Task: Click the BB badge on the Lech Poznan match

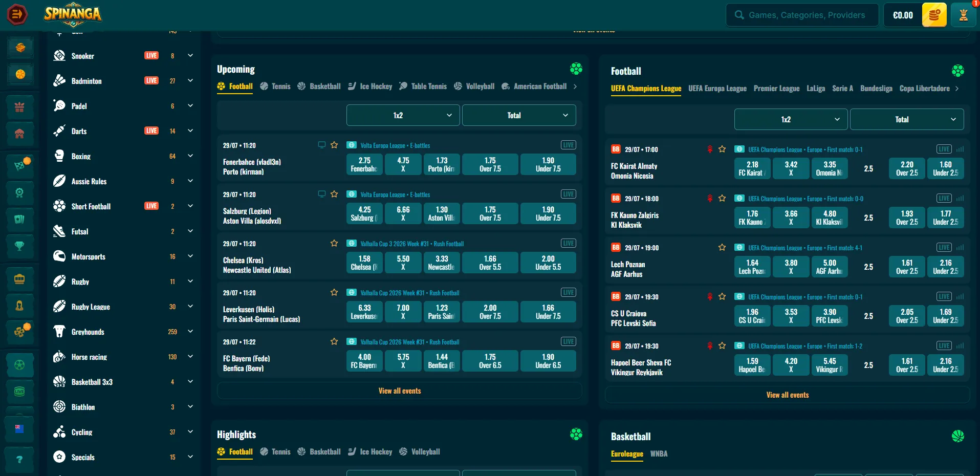Action: [x=616, y=248]
